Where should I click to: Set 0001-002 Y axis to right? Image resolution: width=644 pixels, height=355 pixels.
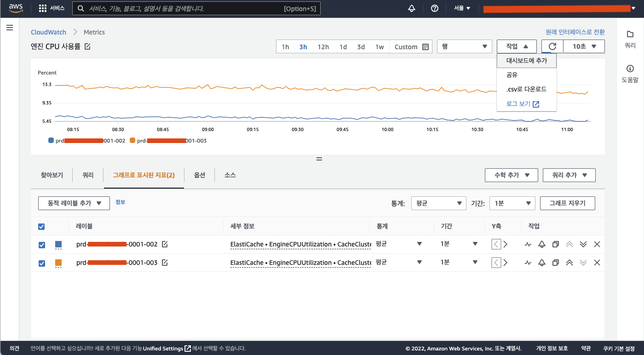click(506, 244)
